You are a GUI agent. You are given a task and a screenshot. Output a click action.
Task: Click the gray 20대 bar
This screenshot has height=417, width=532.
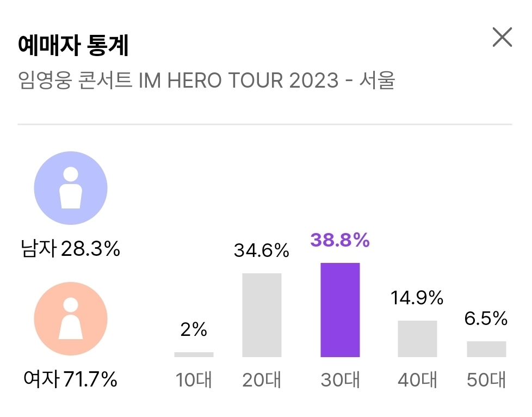(262, 316)
